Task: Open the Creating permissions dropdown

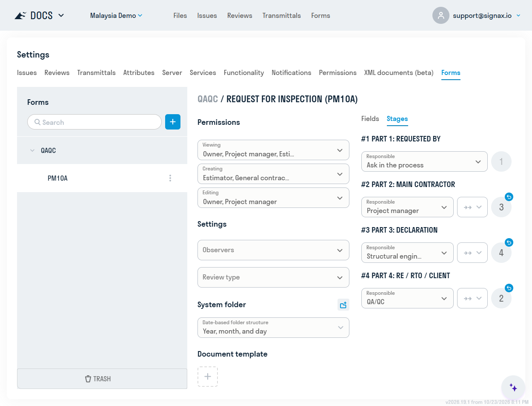Action: [273, 174]
